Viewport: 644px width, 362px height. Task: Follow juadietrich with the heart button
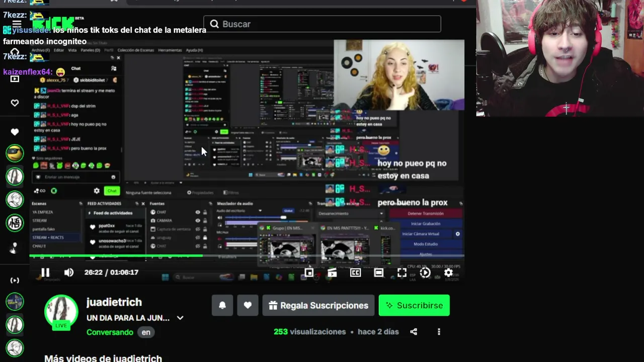point(248,305)
